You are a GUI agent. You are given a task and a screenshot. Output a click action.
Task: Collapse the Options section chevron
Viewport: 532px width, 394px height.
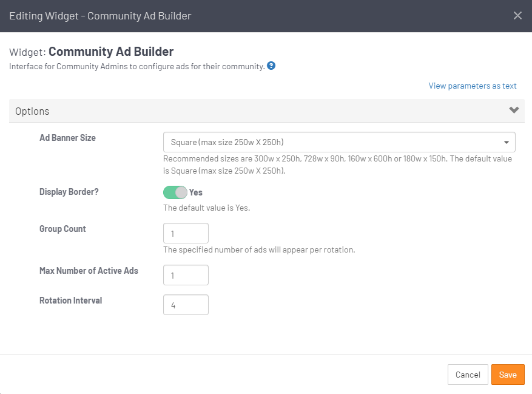pyautogui.click(x=514, y=110)
